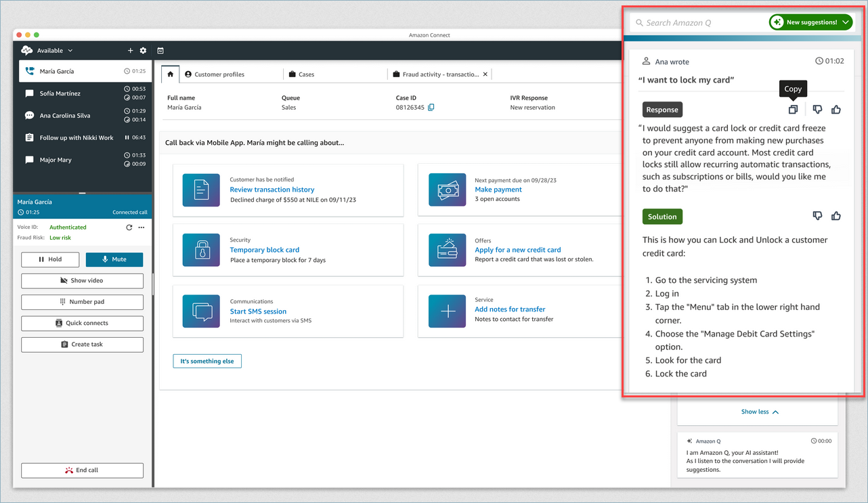Click Start SMS session link
Viewport: 868px width, 503px height.
[x=258, y=311]
